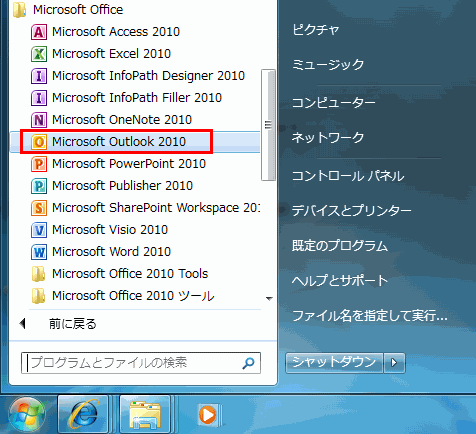
Task: Click the program list scrollbar thumb
Action: point(268,125)
